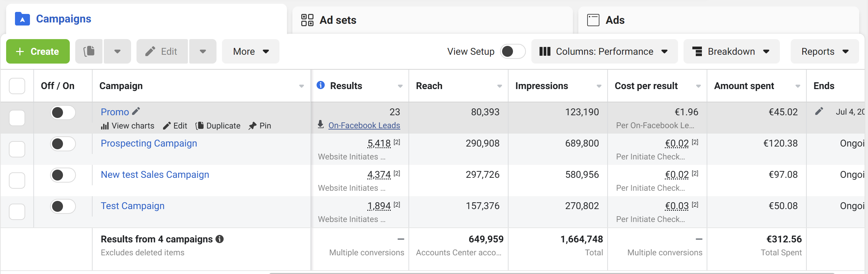Check the Test Campaign row checkbox
Image resolution: width=868 pixels, height=274 pixels.
click(17, 212)
